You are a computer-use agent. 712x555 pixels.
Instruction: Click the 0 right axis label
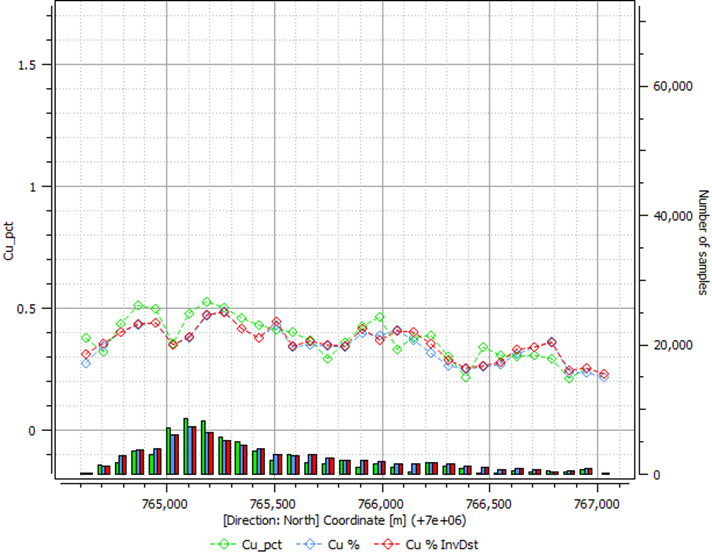pos(657,475)
